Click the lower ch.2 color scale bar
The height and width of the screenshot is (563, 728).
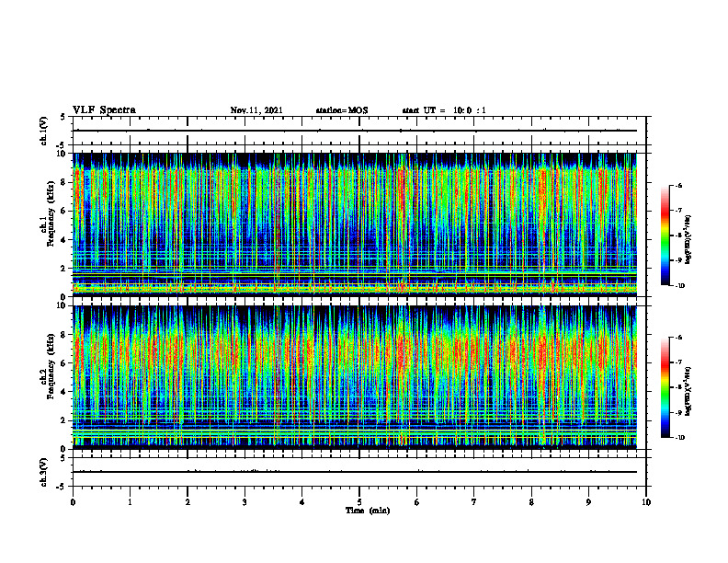pyautogui.click(x=665, y=387)
